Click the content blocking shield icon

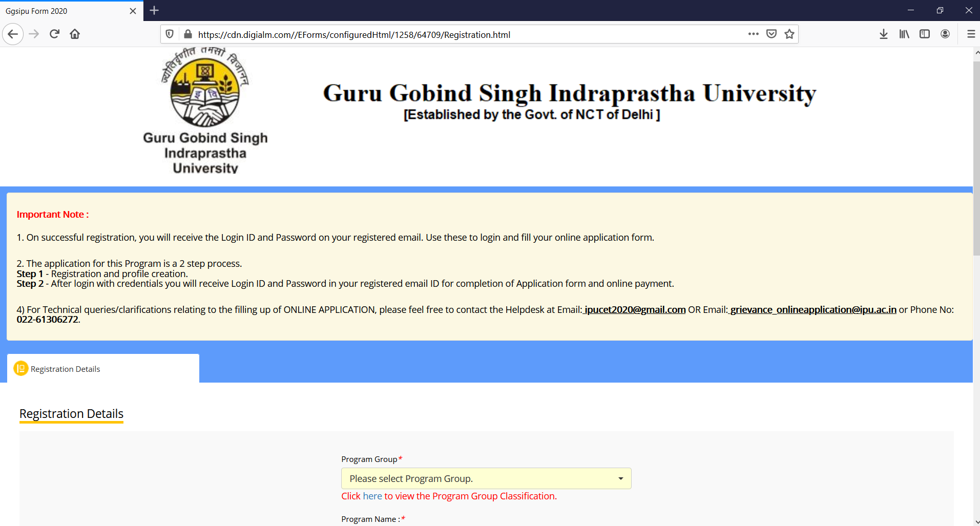[170, 34]
